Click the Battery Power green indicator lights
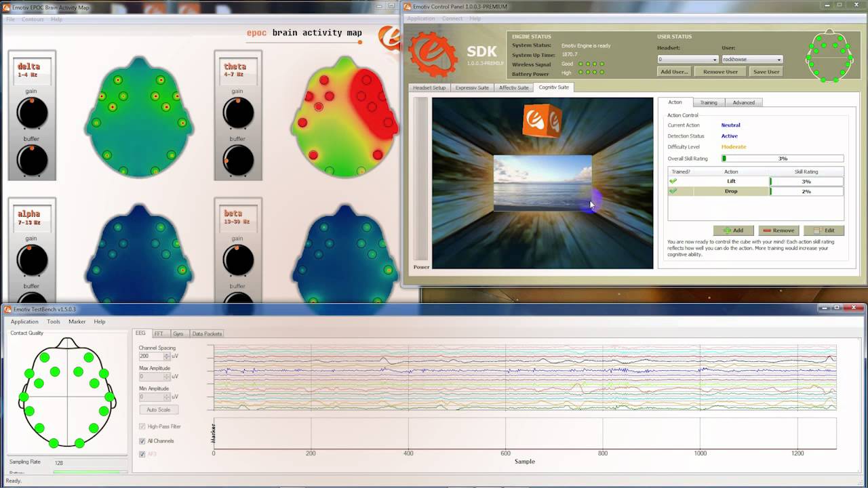 [591, 73]
